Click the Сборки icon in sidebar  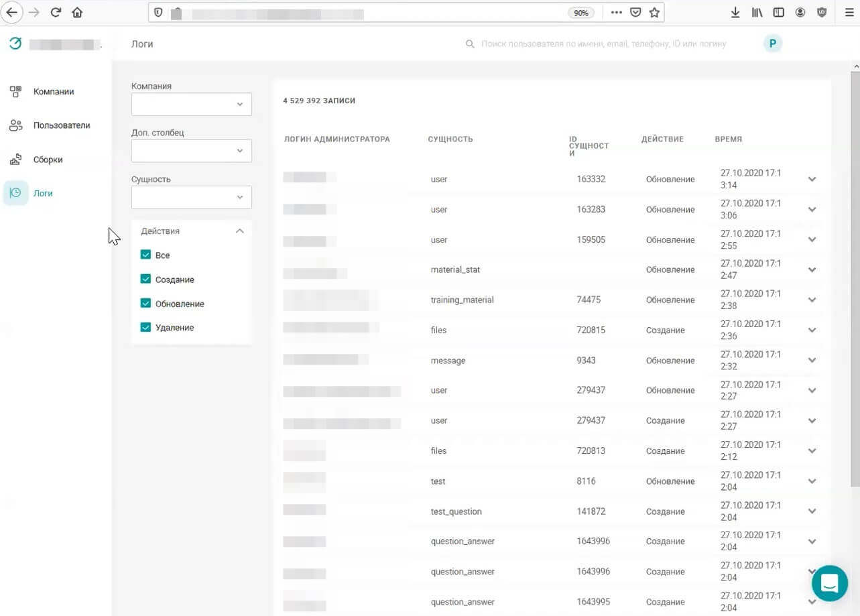point(15,160)
